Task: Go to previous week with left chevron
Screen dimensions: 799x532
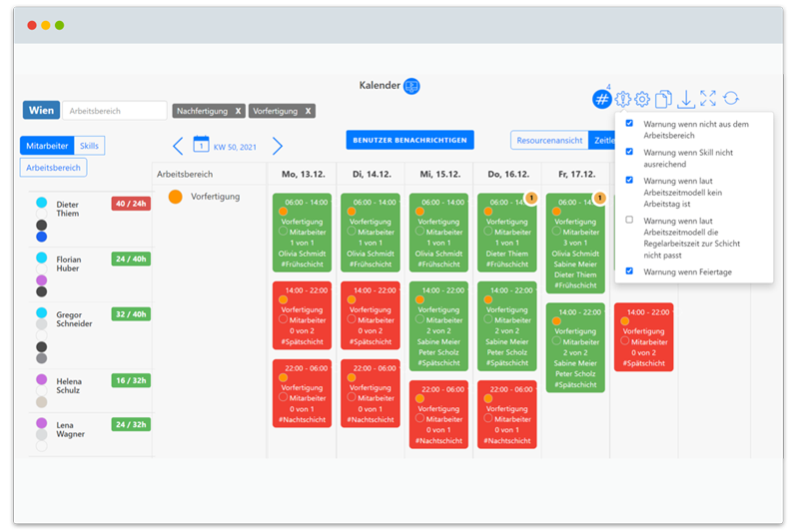Action: [178, 147]
